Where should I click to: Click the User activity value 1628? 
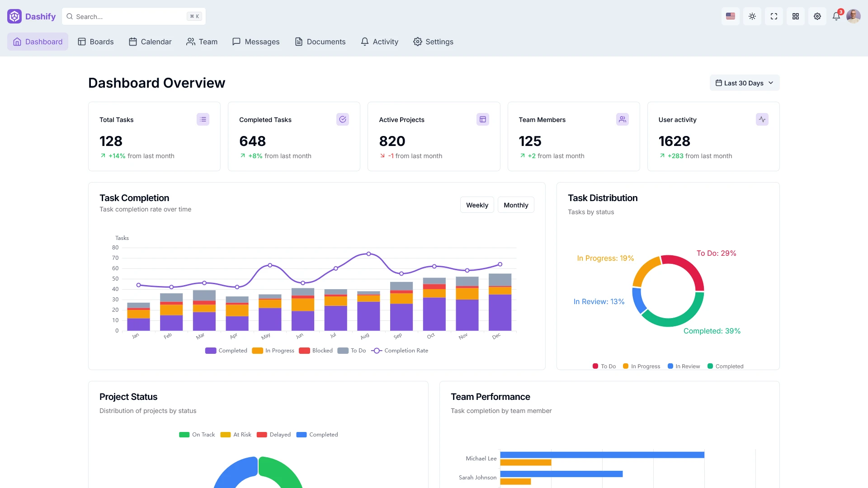(x=674, y=141)
